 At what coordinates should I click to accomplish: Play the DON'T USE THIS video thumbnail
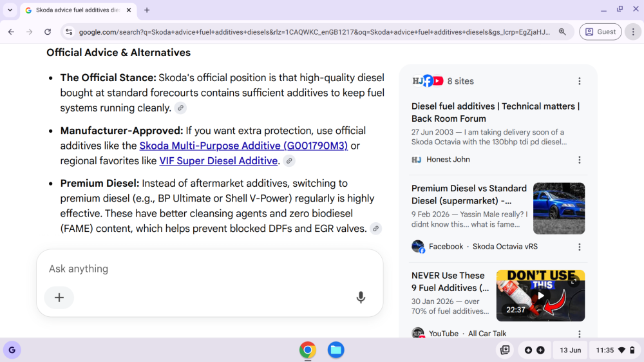click(x=540, y=296)
